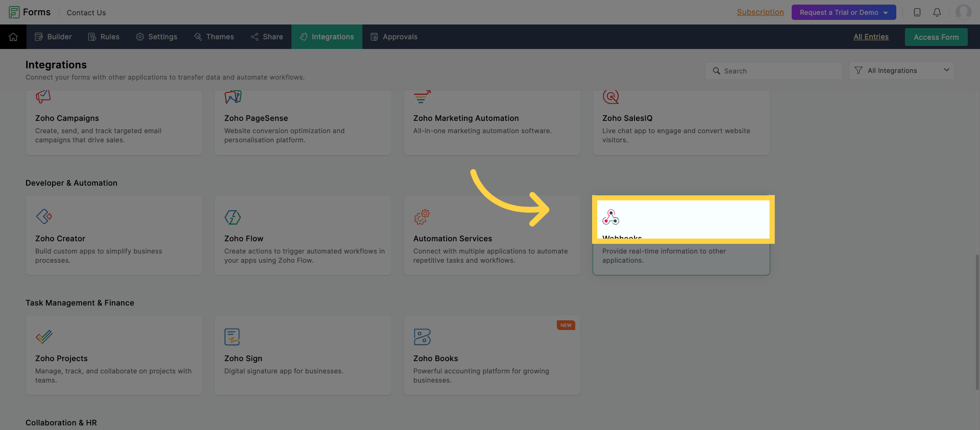This screenshot has height=430, width=980.
Task: Click the Zoho Forms logo icon
Action: coord(14,12)
